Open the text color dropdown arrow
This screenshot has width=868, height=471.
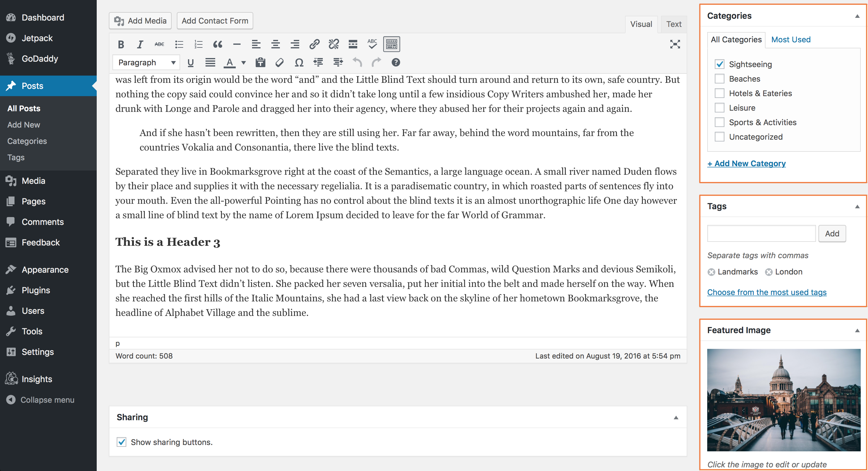244,63
